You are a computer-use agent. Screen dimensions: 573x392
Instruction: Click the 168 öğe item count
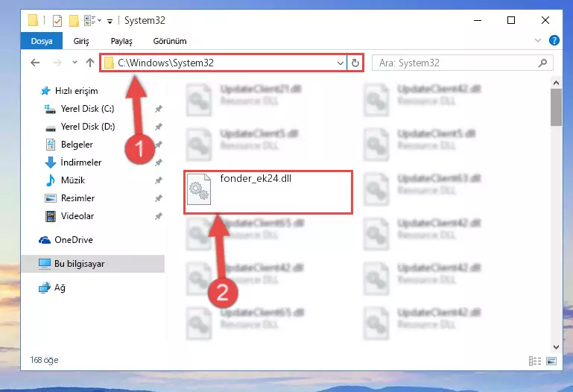tap(44, 360)
